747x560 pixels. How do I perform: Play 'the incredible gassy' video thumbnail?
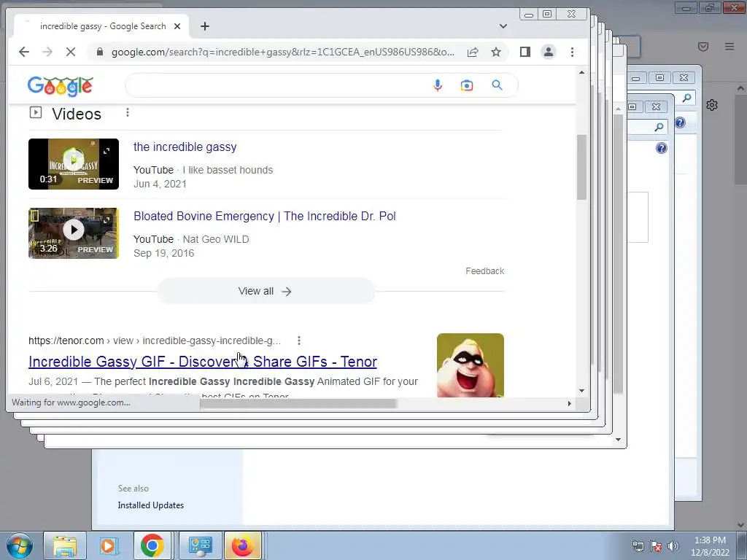74,164
